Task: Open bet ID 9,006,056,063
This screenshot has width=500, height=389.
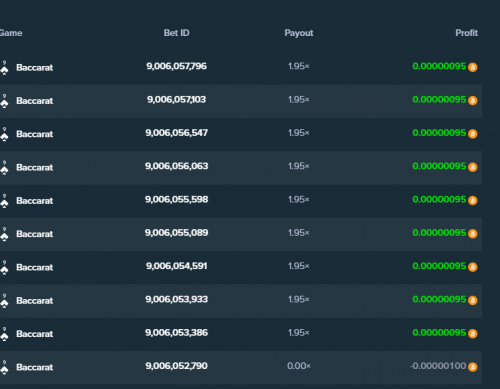Action: click(176, 166)
